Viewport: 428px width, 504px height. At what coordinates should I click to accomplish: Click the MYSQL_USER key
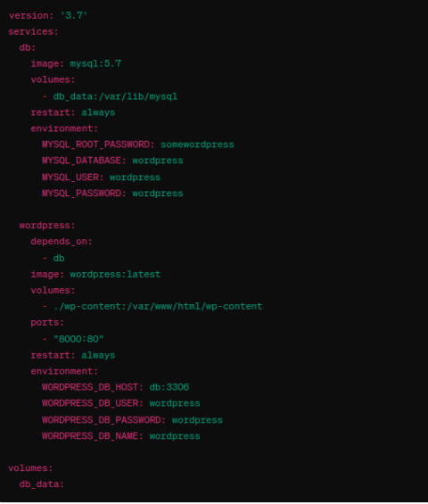(70, 178)
